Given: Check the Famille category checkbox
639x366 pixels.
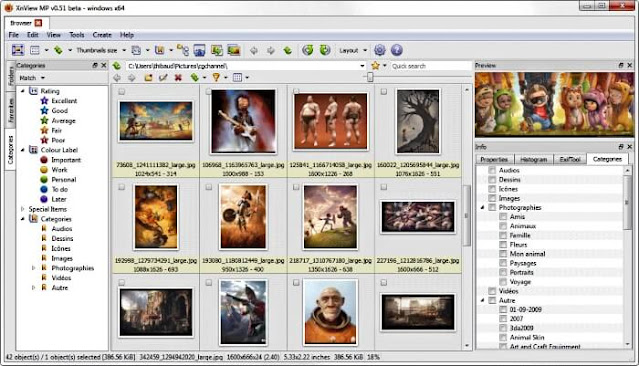Looking at the screenshot, I should click(x=503, y=235).
